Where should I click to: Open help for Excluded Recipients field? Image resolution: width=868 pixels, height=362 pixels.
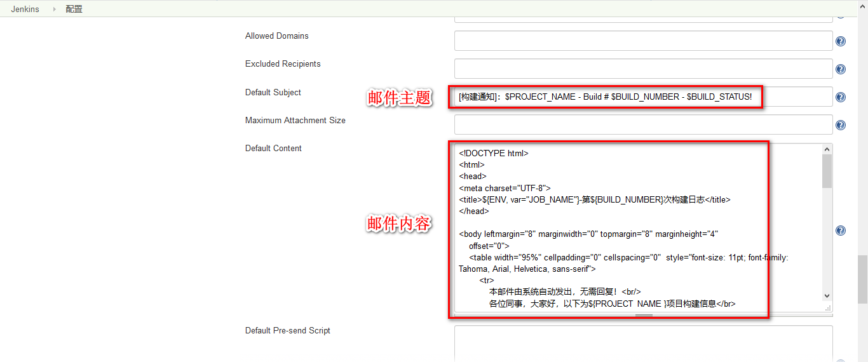(840, 69)
